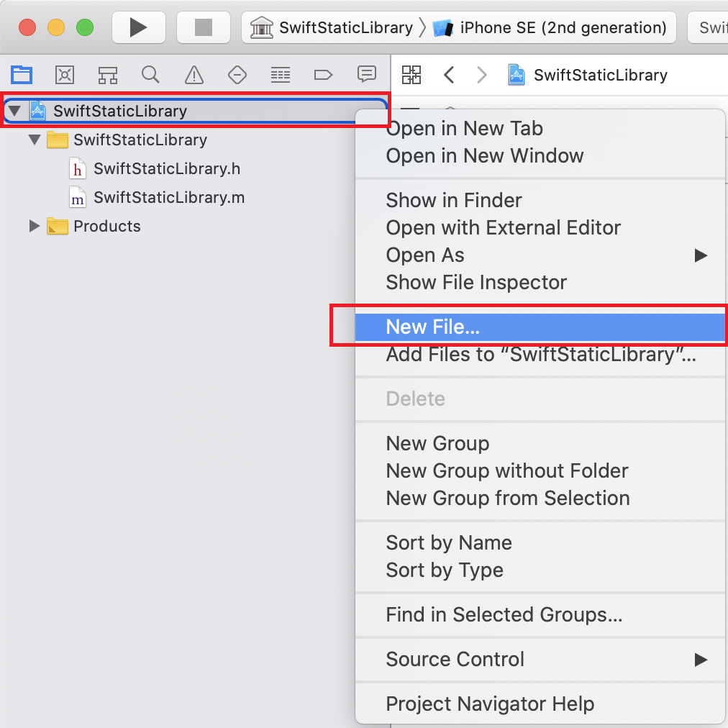This screenshot has height=728, width=728.
Task: Open the Symbol navigator
Action: pyautogui.click(x=108, y=75)
